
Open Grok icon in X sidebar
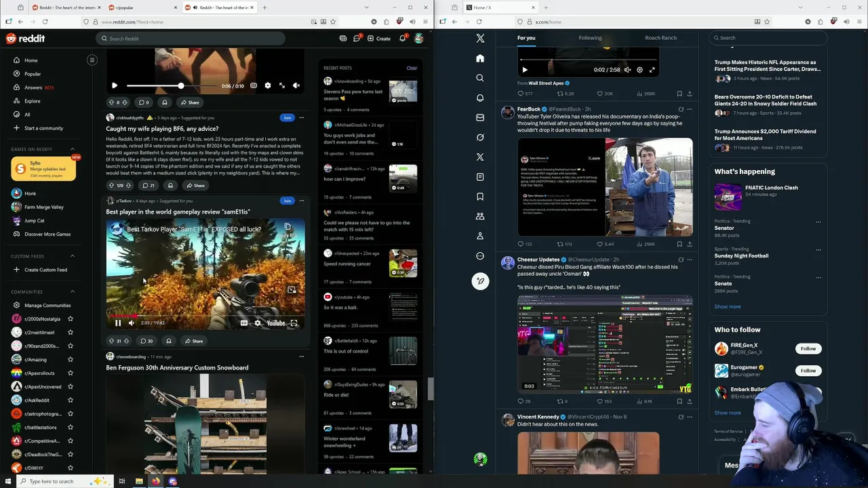click(480, 137)
